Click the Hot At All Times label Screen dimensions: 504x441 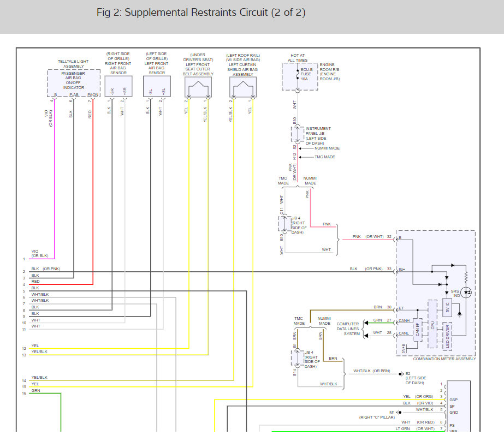pyautogui.click(x=298, y=57)
